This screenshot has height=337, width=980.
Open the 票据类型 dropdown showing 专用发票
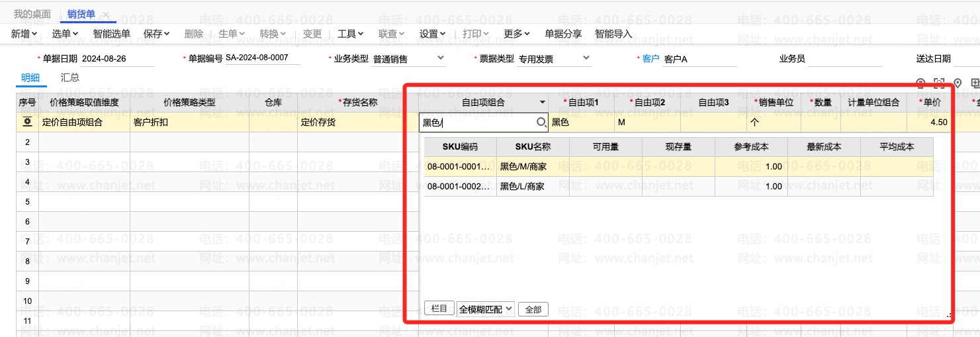554,59
